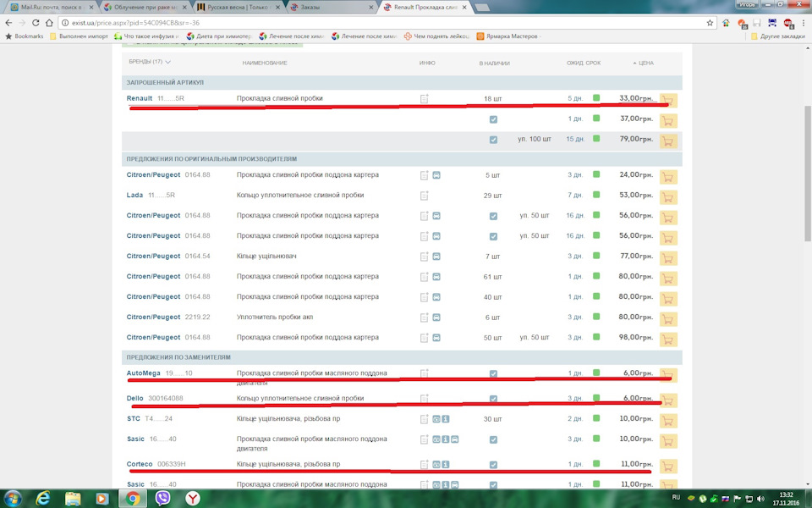Bookmark this page with star icon
Image resolution: width=812 pixels, height=508 pixels.
click(710, 23)
